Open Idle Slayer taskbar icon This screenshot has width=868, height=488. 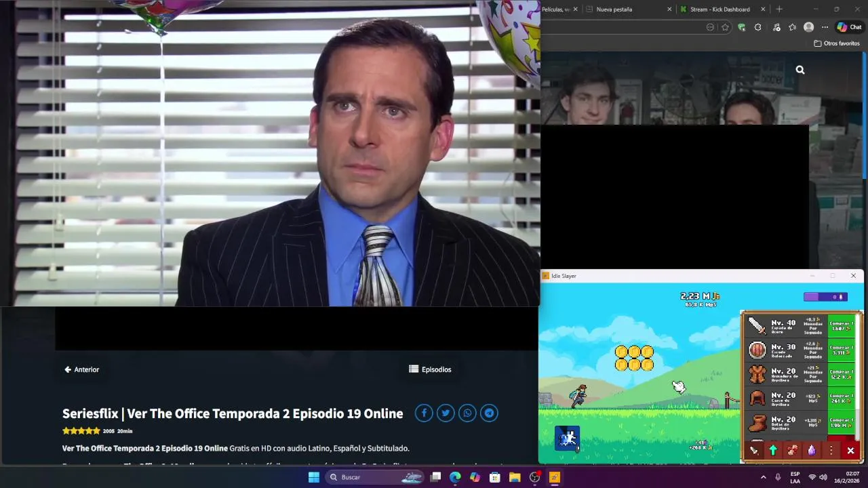[554, 477]
